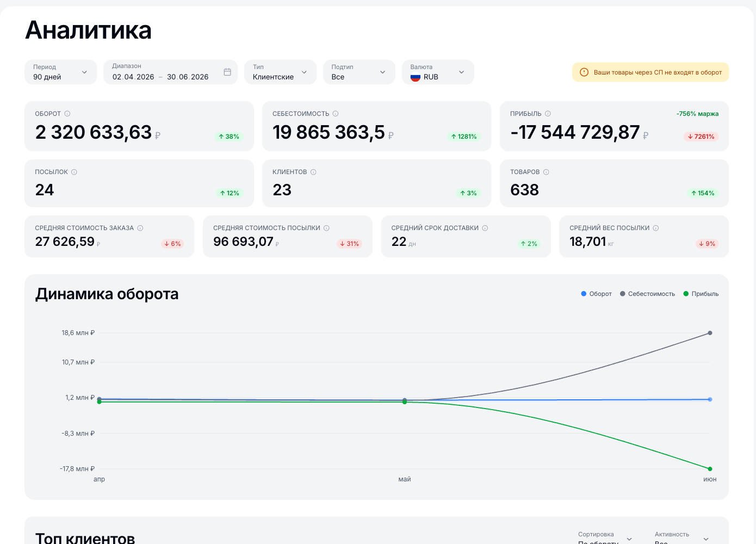Open the Период 90 дней dropdown
This screenshot has width=756, height=544.
pyautogui.click(x=61, y=72)
